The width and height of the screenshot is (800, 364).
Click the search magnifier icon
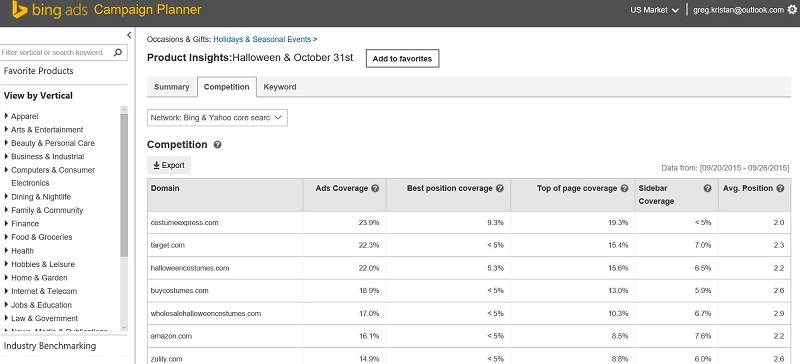point(118,52)
